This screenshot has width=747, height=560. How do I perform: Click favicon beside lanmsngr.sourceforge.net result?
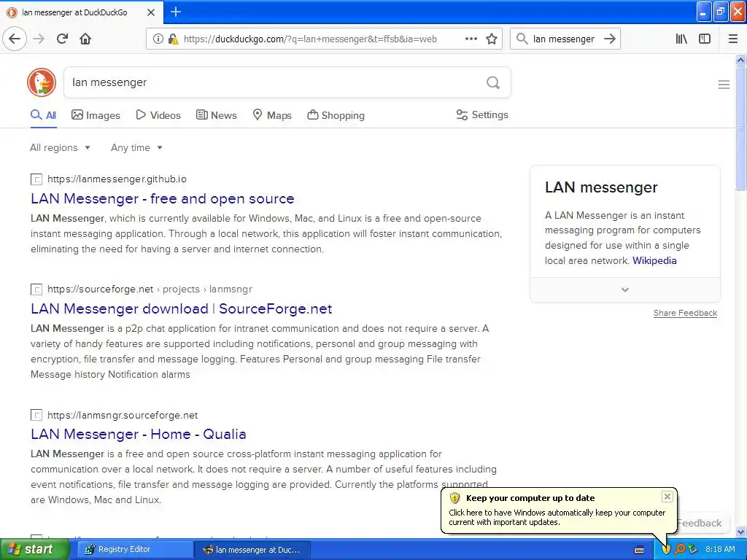tap(36, 415)
